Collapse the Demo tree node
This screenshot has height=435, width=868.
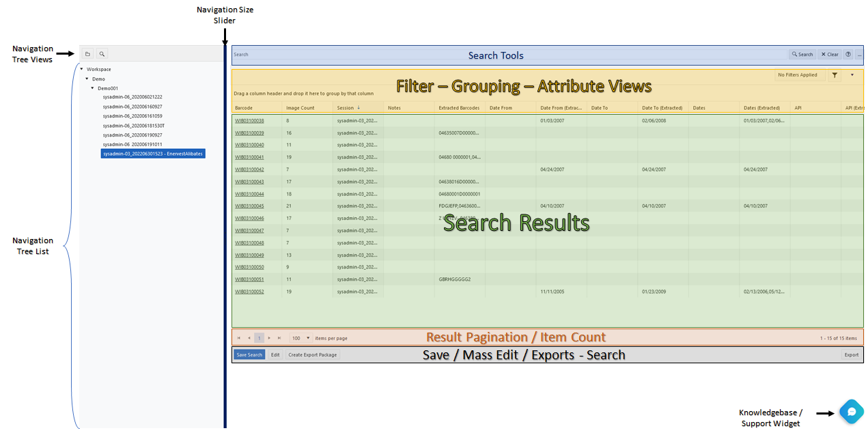(87, 79)
